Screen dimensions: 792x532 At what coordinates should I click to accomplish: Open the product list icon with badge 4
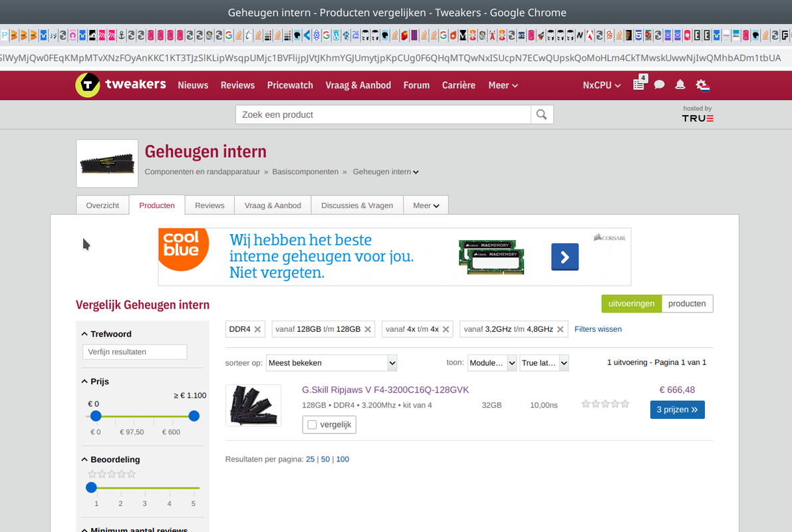(639, 84)
